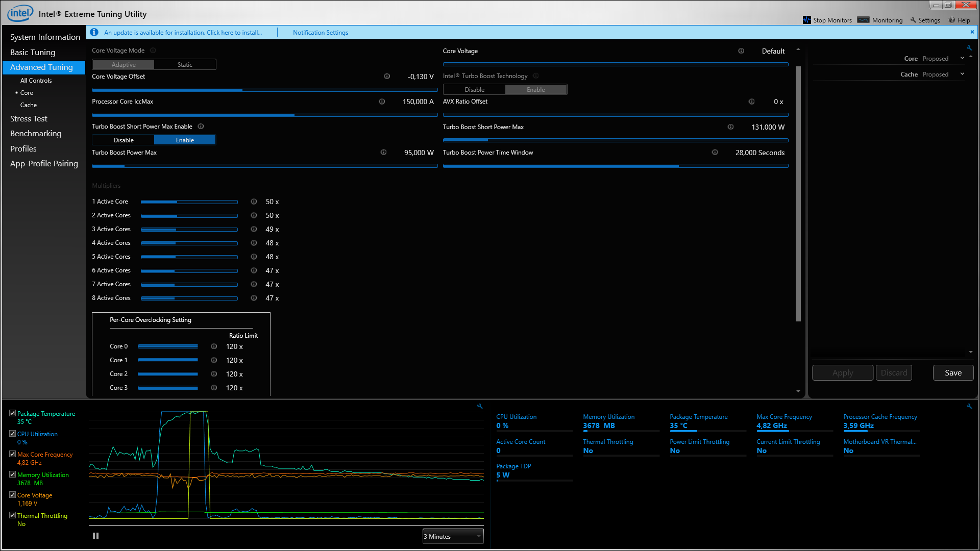Viewport: 980px width, 551px height.
Task: Toggle Max Core Frequency graph checkbox
Action: [12, 454]
